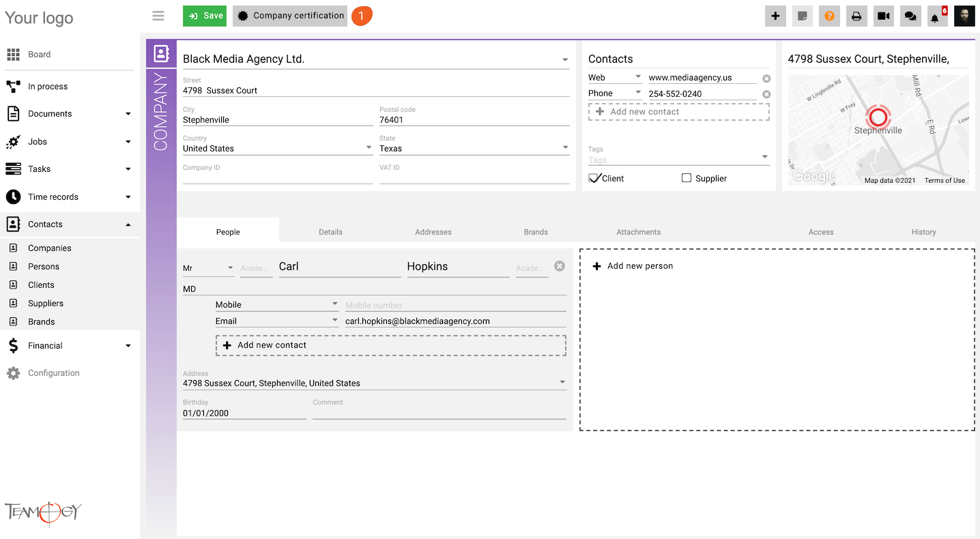Uncheck the Client checkbox
Image resolution: width=980 pixels, height=539 pixels.
click(x=594, y=178)
